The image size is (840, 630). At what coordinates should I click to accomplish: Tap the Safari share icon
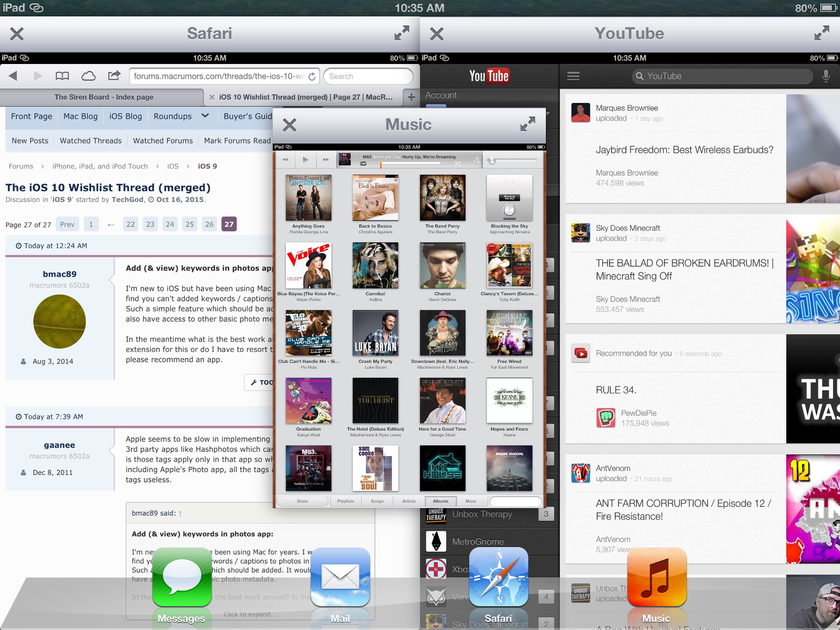114,75
